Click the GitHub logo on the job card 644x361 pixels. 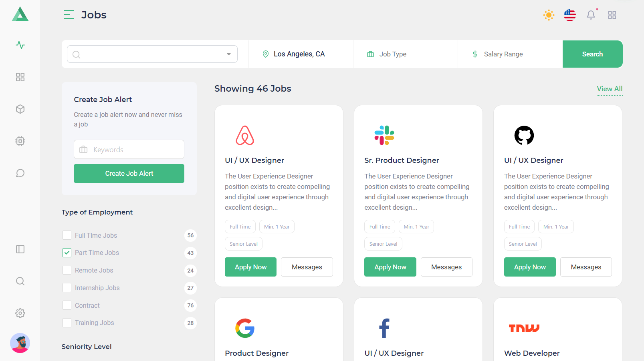point(524,135)
